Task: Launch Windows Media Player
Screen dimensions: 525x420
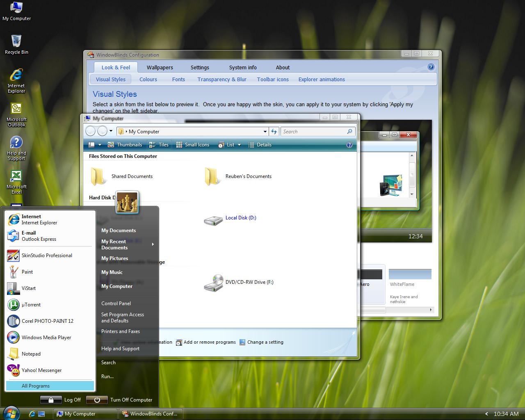Action: tap(51, 338)
